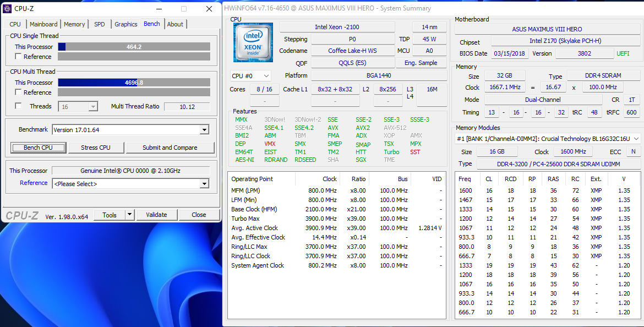Click the CPU Multi Thread score bar
644x327 pixels.
134,83
